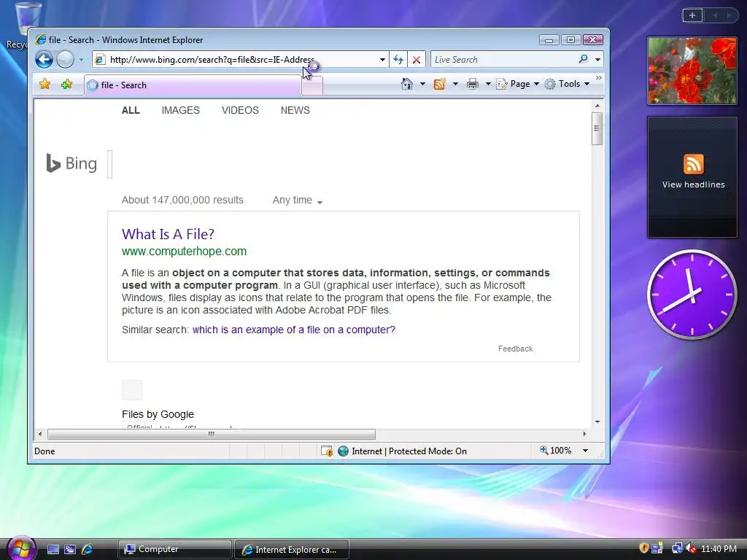Image resolution: width=747 pixels, height=560 pixels.
Task: Click the muted volume tray icon
Action: [691, 548]
